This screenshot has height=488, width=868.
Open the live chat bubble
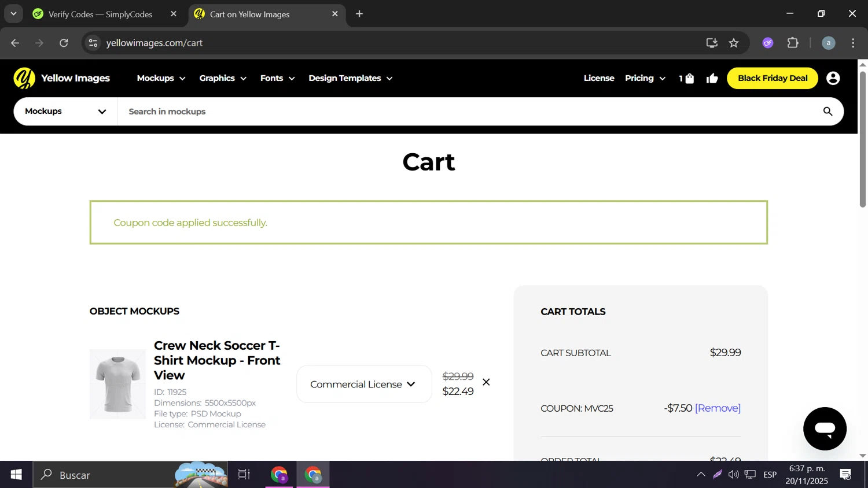825,428
